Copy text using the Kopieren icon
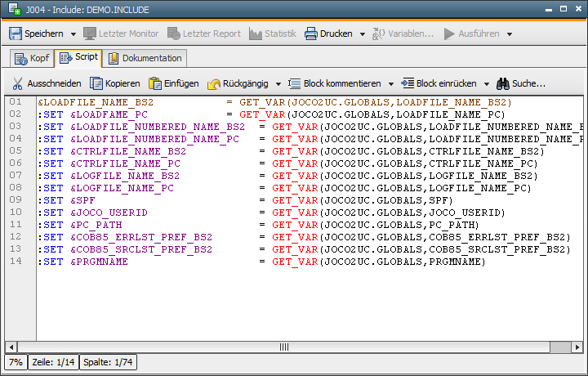This screenshot has height=376, width=588. click(96, 83)
